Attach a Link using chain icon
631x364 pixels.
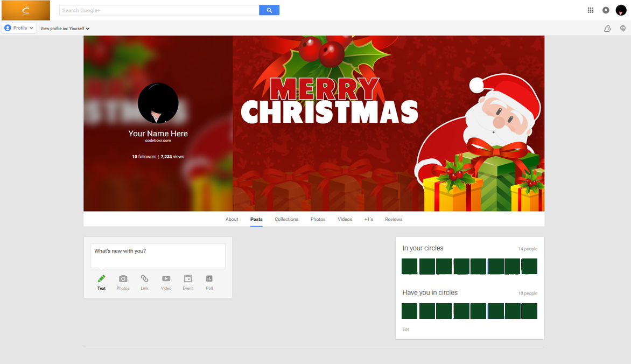pos(144,278)
